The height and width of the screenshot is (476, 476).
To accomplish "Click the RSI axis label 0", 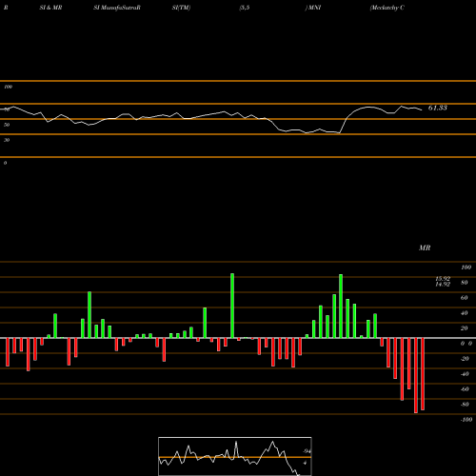I will tap(5, 163).
